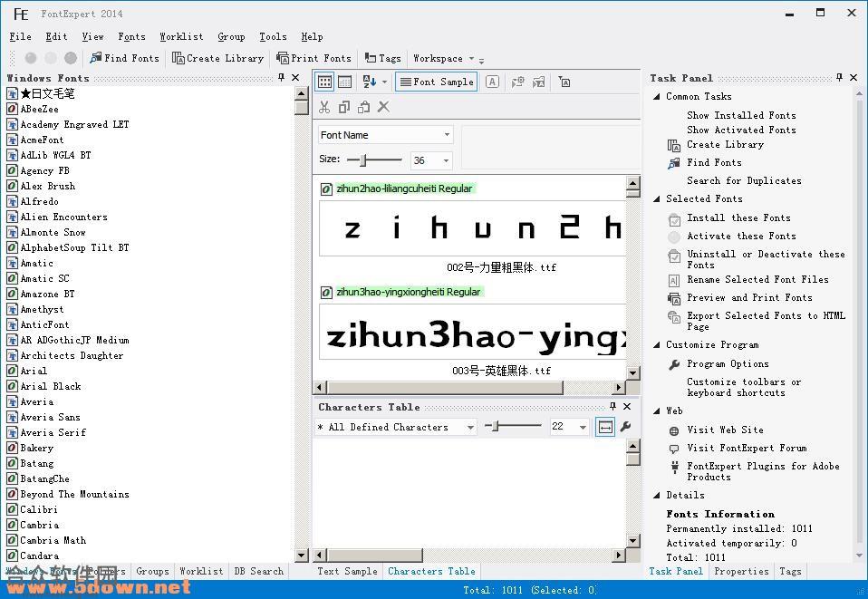The height and width of the screenshot is (599, 868).
Task: Select Arial Black in the fonts list
Action: tap(51, 386)
